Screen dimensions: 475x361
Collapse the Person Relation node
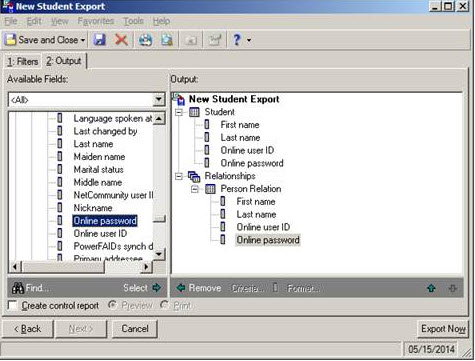tap(195, 189)
